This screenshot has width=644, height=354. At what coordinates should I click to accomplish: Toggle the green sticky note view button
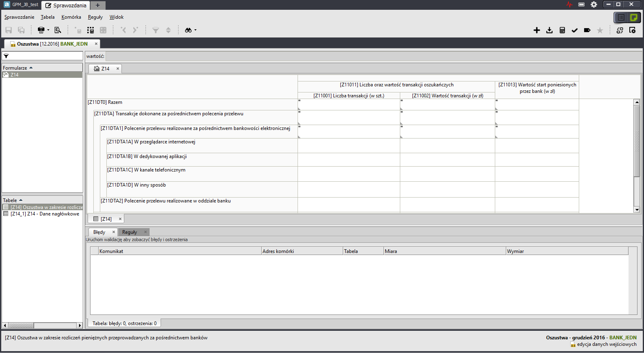pos(633,18)
